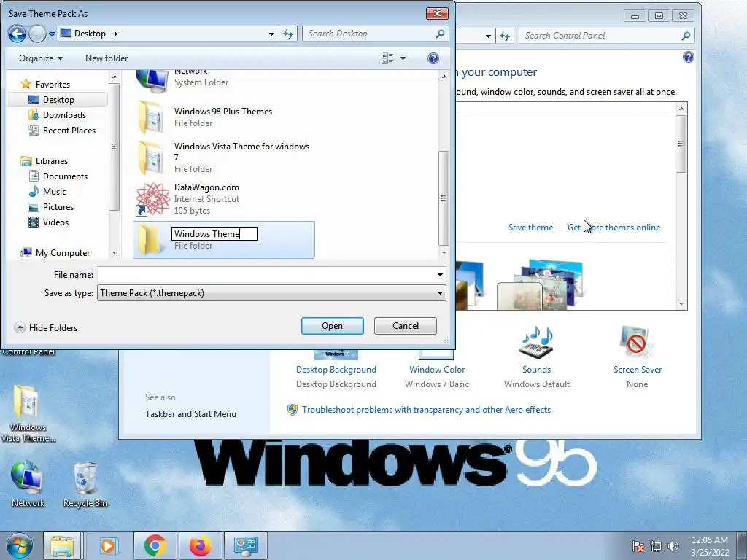The height and width of the screenshot is (560, 747).
Task: Select the stacked flower photos theme thumbnail
Action: pos(541,285)
